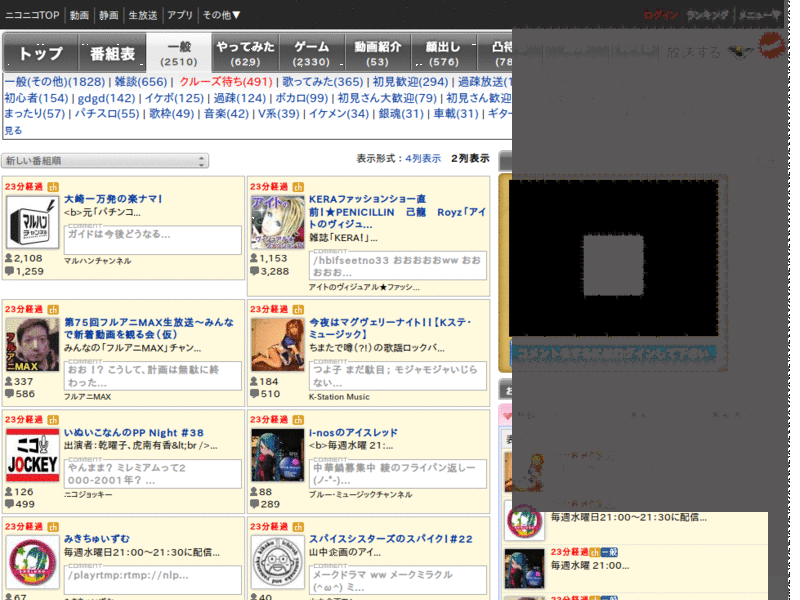Open the 音楽(42) tag link
This screenshot has height=600, width=800.
[x=226, y=113]
